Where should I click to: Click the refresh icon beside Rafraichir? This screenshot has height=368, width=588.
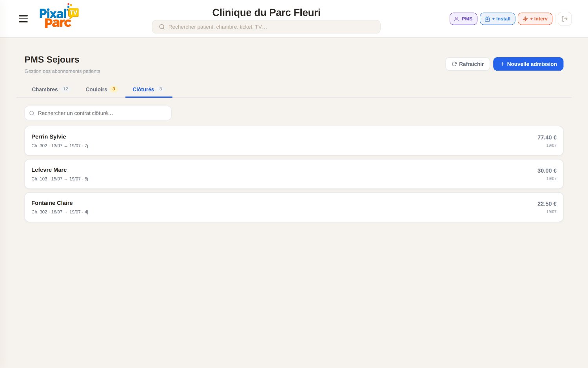(x=454, y=64)
